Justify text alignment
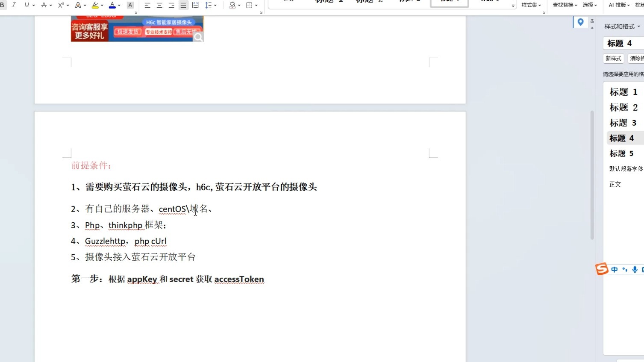The height and width of the screenshot is (362, 644). pos(183,5)
